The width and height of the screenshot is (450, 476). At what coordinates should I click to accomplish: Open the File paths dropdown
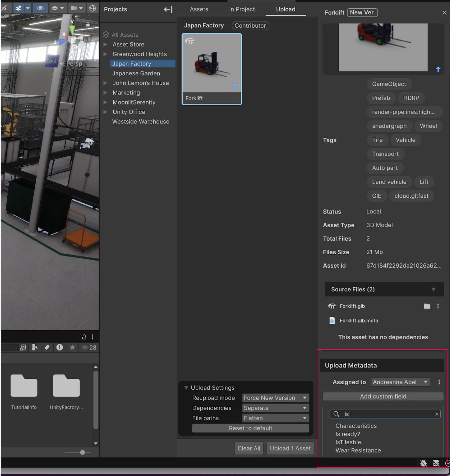point(276,418)
